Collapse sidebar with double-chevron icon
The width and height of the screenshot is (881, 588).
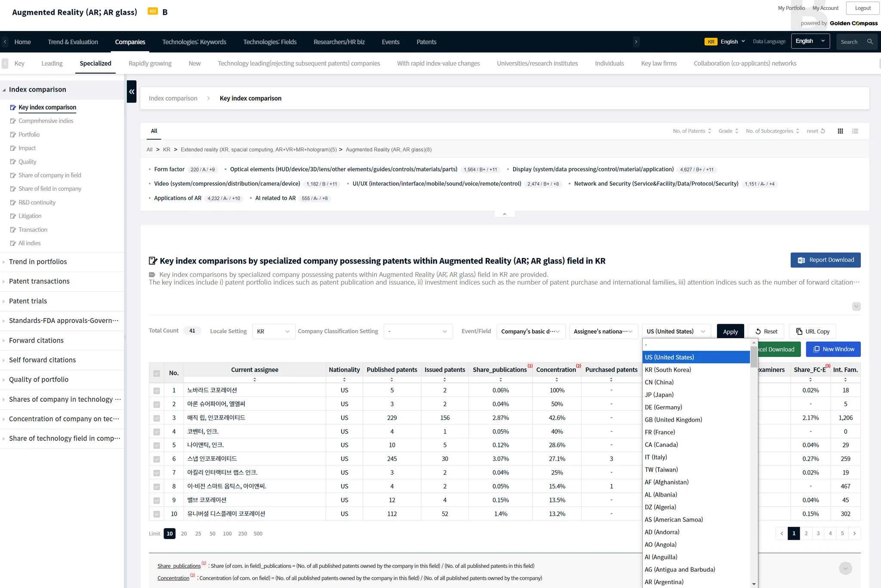pos(132,92)
